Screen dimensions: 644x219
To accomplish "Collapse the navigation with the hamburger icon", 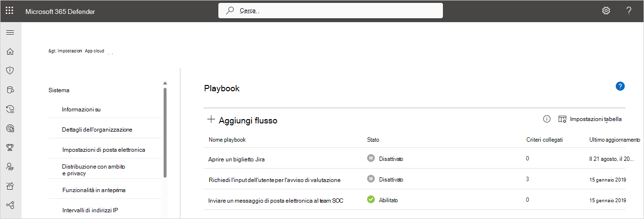I will pos(10,33).
